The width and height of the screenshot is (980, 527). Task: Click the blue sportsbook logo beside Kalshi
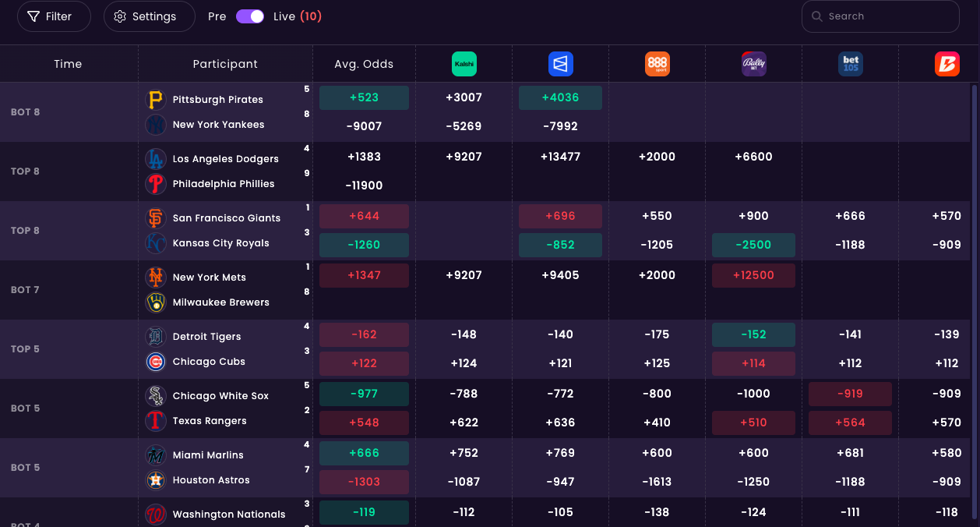(561, 64)
